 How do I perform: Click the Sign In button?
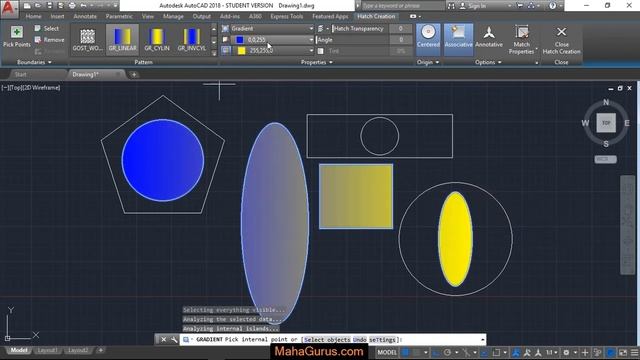(x=473, y=6)
